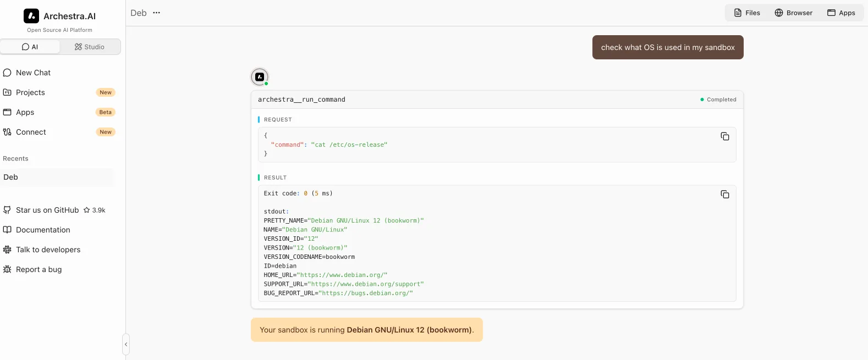Click the GitHub icon in sidebar

coord(7,210)
